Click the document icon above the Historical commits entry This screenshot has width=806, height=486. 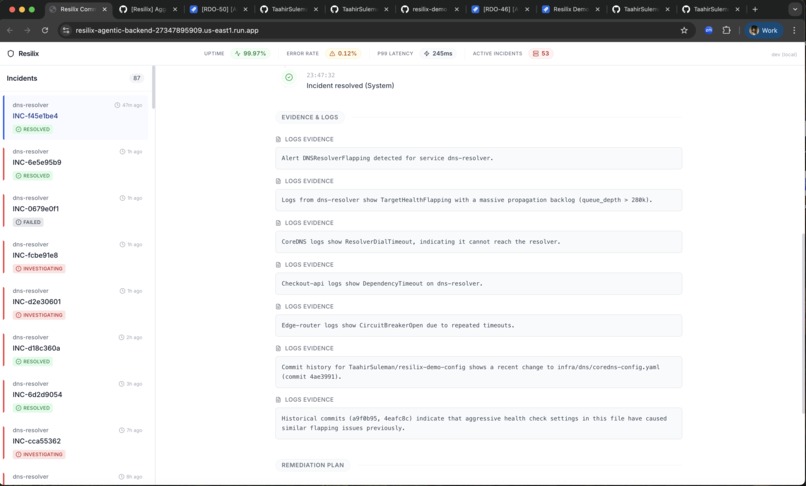pos(278,400)
